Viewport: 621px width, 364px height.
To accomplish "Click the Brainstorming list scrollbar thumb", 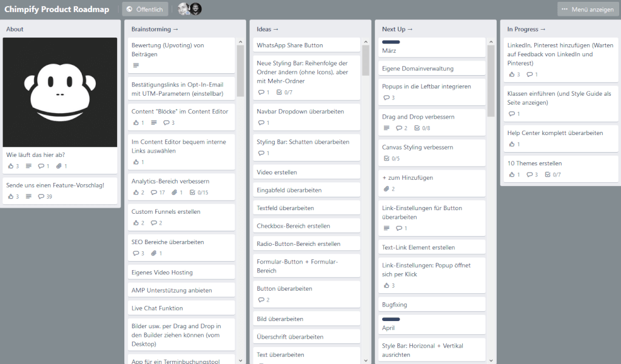I will 240,71.
